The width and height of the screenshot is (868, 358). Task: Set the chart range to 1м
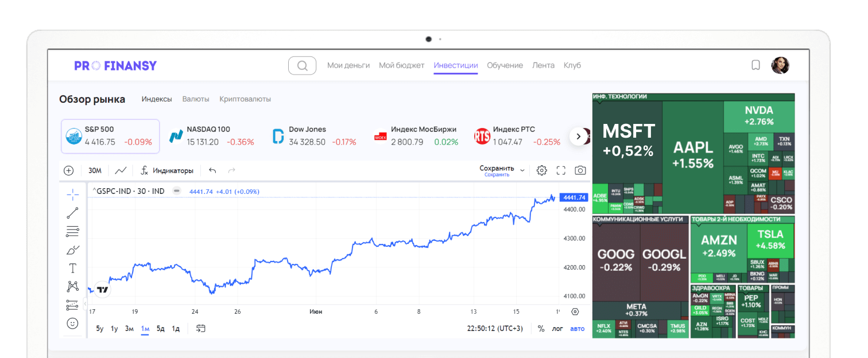pos(145,329)
